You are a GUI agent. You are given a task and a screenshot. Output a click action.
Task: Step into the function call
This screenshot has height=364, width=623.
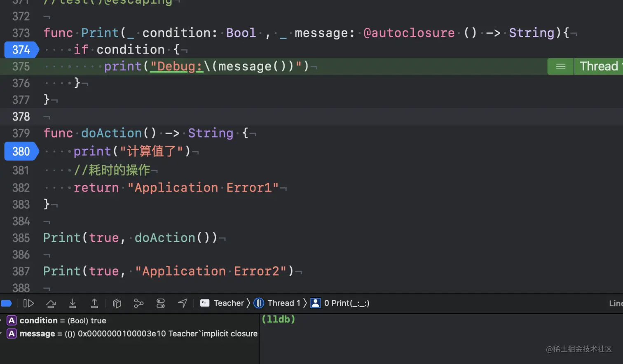(73, 303)
